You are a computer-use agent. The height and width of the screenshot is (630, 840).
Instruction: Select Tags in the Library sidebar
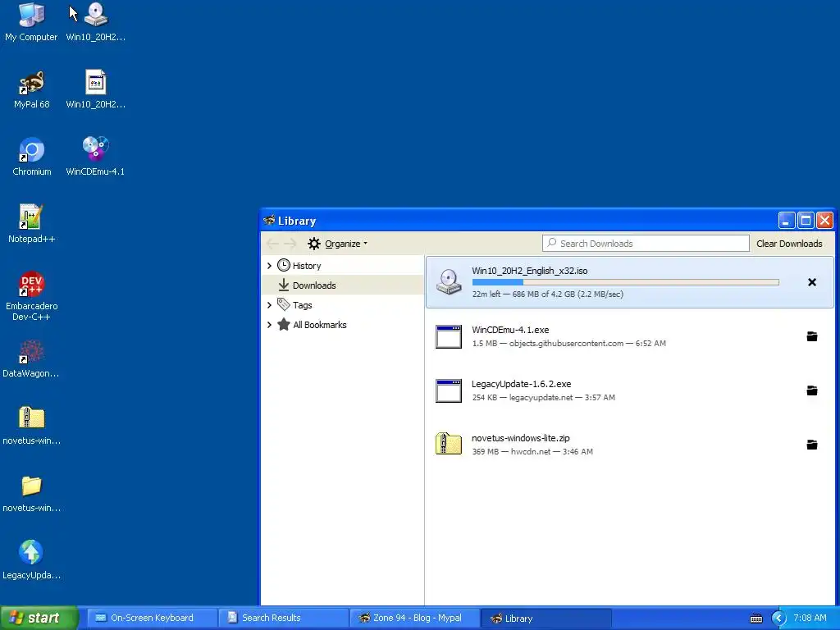[x=302, y=305]
